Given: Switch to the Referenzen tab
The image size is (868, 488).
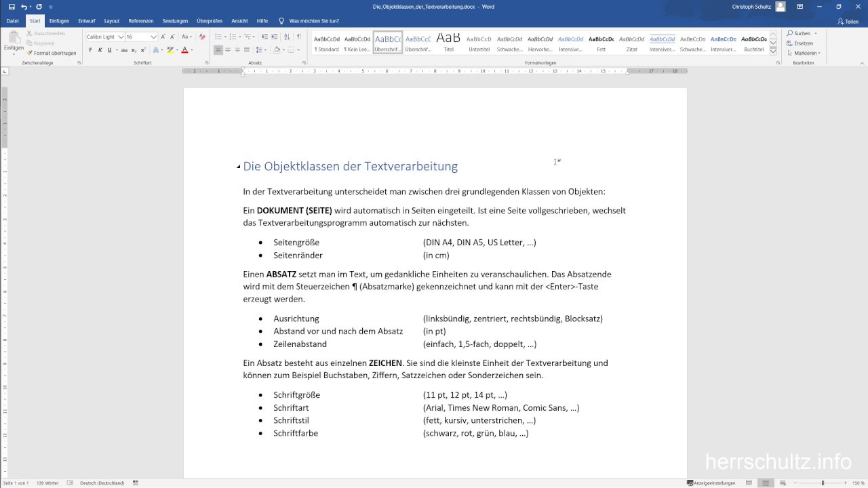Looking at the screenshot, I should 141,21.
